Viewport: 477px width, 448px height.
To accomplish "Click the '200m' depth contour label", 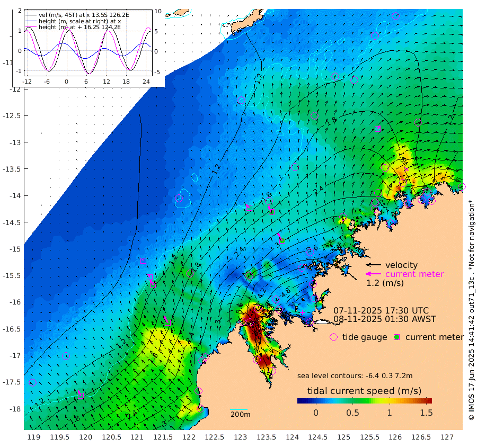I will pyautogui.click(x=240, y=414).
